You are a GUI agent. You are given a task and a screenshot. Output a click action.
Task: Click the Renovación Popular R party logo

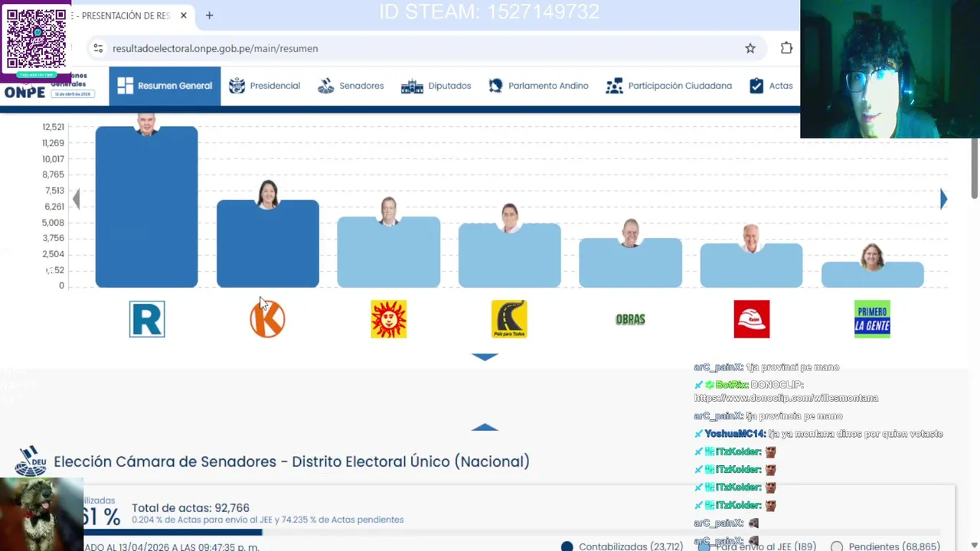pyautogui.click(x=147, y=319)
